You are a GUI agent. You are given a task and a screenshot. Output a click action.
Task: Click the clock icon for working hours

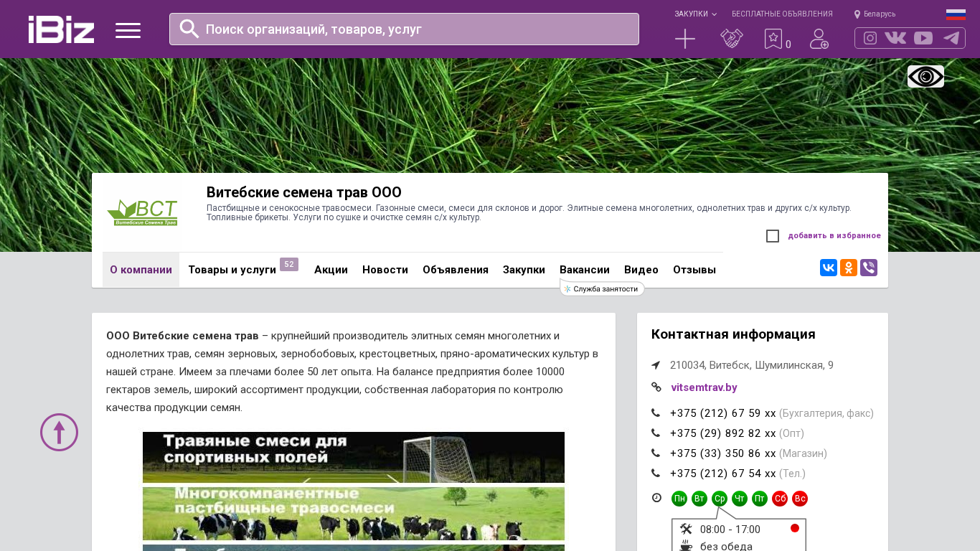click(656, 498)
